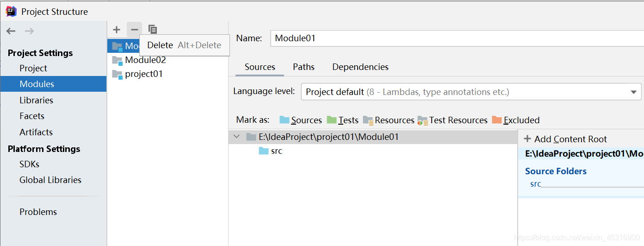Screen dimensions: 644x246
Task: Mark folder as Excluded
Action: [516, 120]
